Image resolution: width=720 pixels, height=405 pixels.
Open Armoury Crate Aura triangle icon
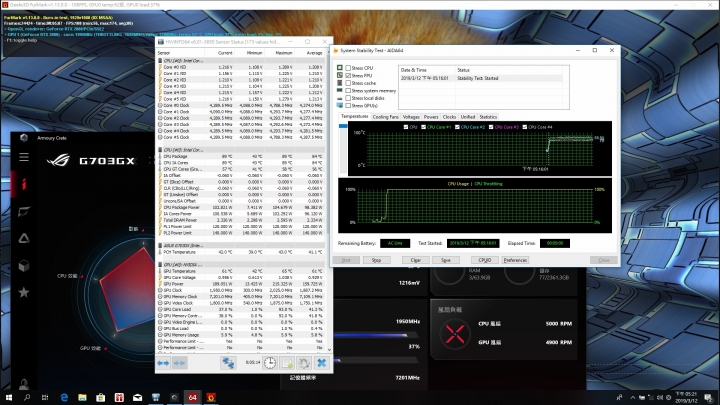[x=24, y=238]
